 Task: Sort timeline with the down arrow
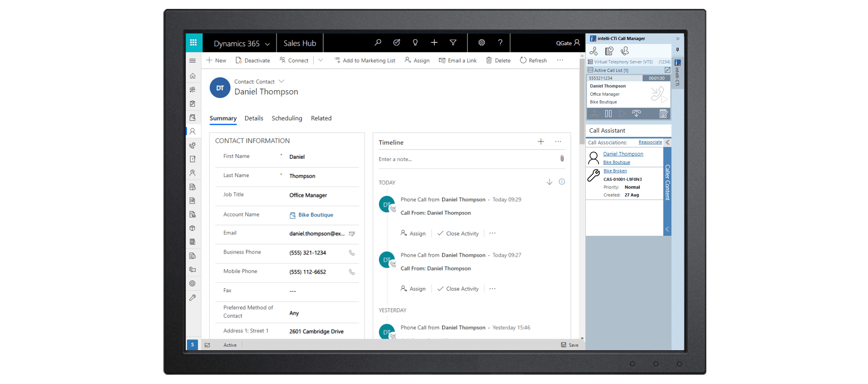coord(549,182)
